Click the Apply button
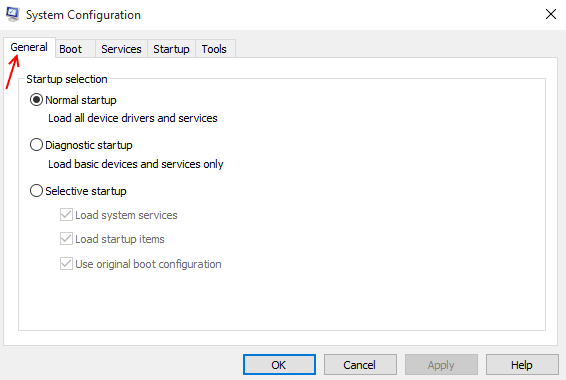566x380 pixels. click(441, 365)
